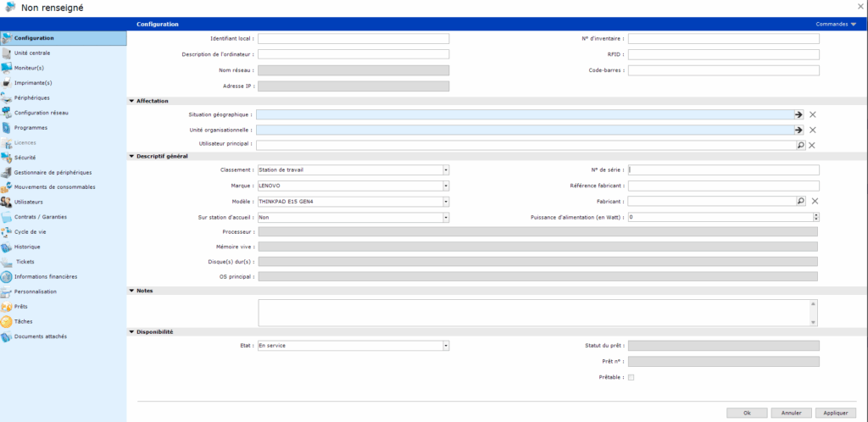Open the Unité centrale icon
The width and height of the screenshot is (868, 422).
(x=7, y=53)
